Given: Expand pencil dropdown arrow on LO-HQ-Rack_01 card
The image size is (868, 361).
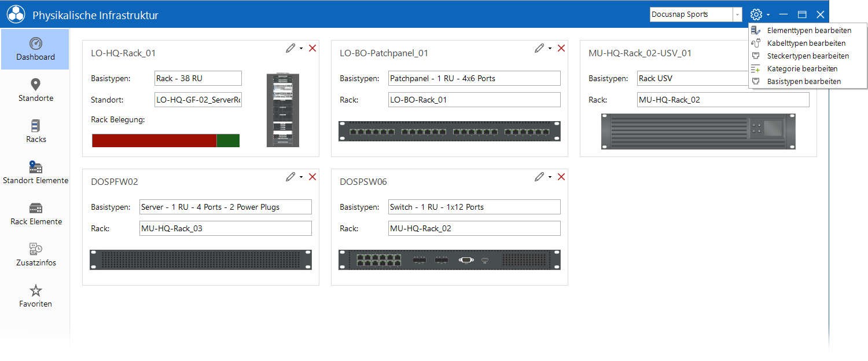Looking at the screenshot, I should click(x=301, y=49).
